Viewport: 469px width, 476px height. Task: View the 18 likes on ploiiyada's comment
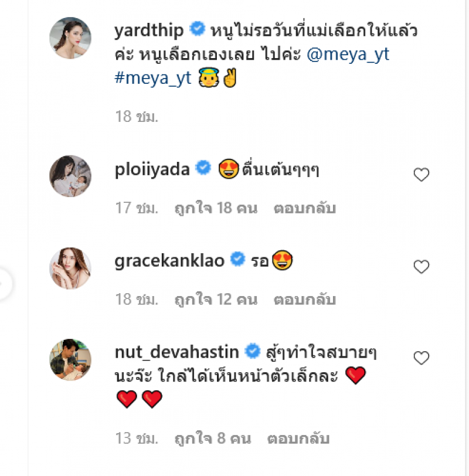pyautogui.click(x=216, y=208)
